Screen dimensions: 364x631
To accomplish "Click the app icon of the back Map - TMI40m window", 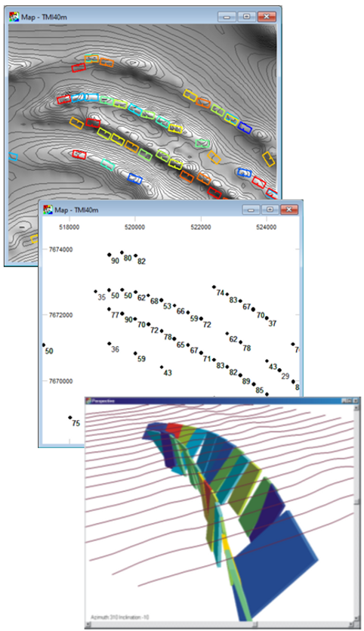I will tap(14, 17).
